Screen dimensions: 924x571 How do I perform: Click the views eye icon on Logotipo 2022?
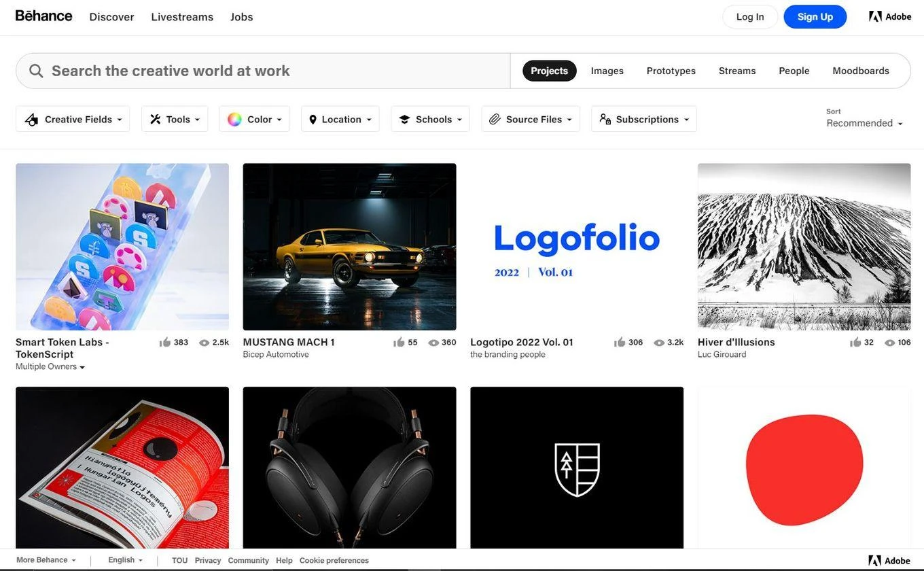[x=659, y=343]
